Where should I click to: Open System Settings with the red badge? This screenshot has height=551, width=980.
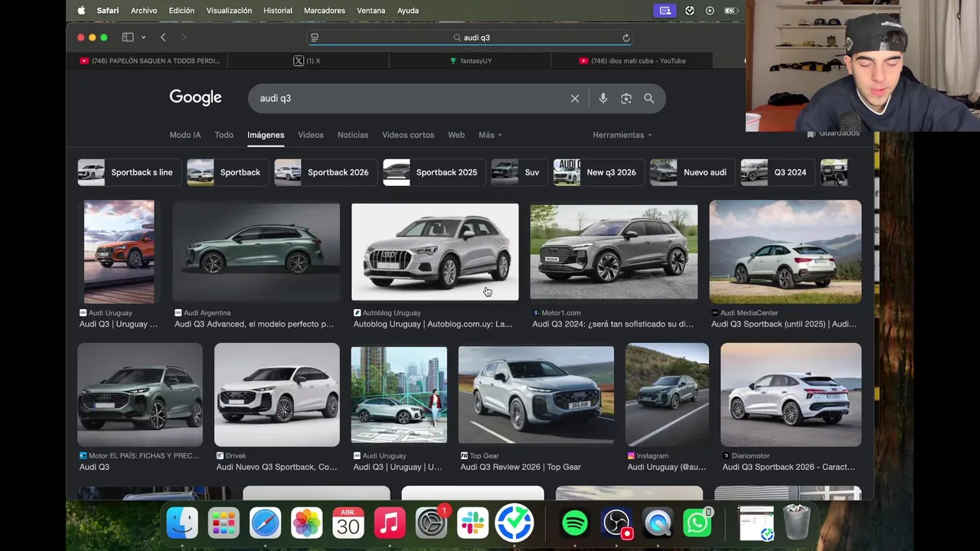click(431, 523)
